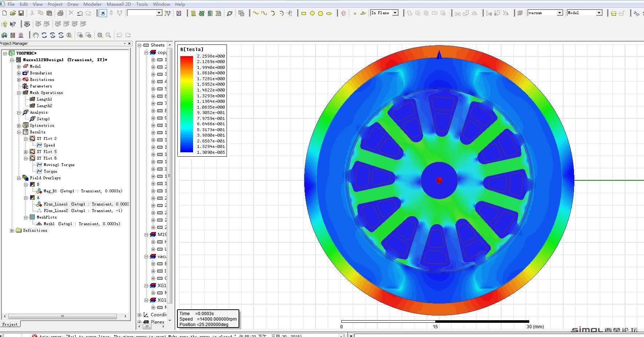
Task: Select the Draw Circle tool
Action: click(312, 13)
